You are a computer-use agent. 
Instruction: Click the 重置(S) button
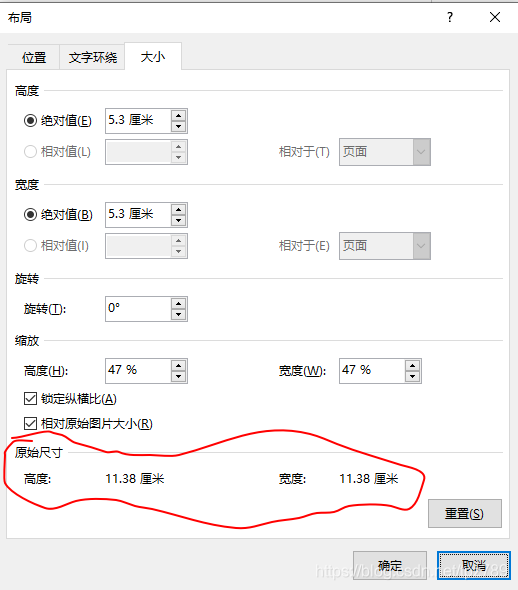pos(465,514)
